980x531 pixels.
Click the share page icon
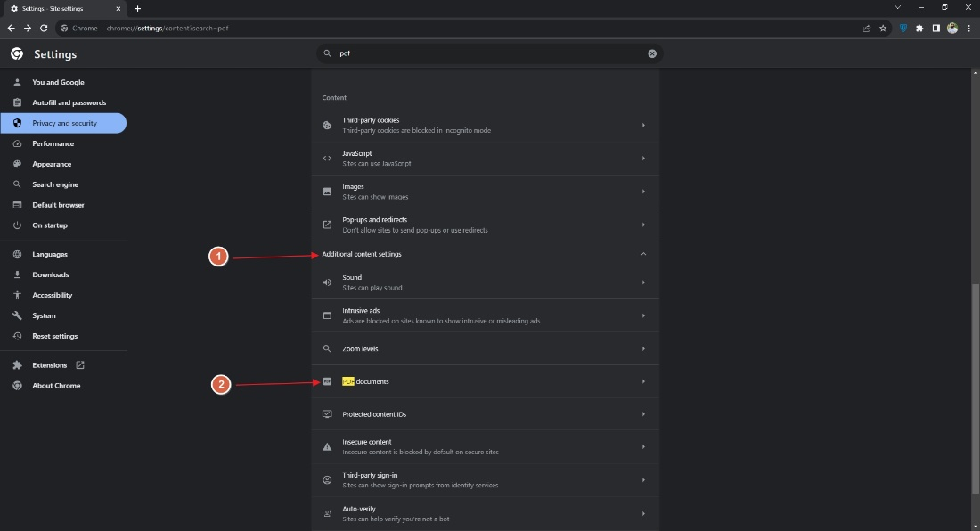coord(867,28)
